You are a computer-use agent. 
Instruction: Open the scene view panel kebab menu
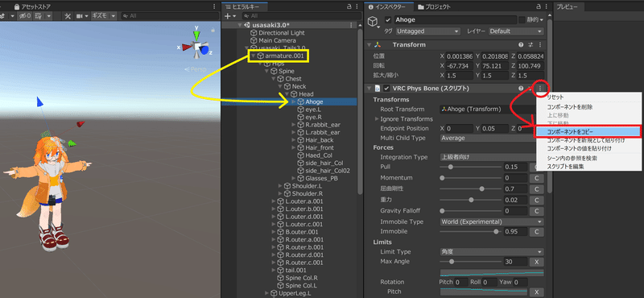click(214, 6)
